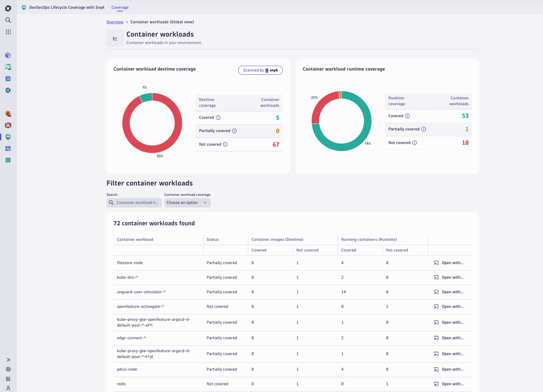Open the orange shield warning app icon
The image size is (543, 392).
pyautogui.click(x=8, y=114)
